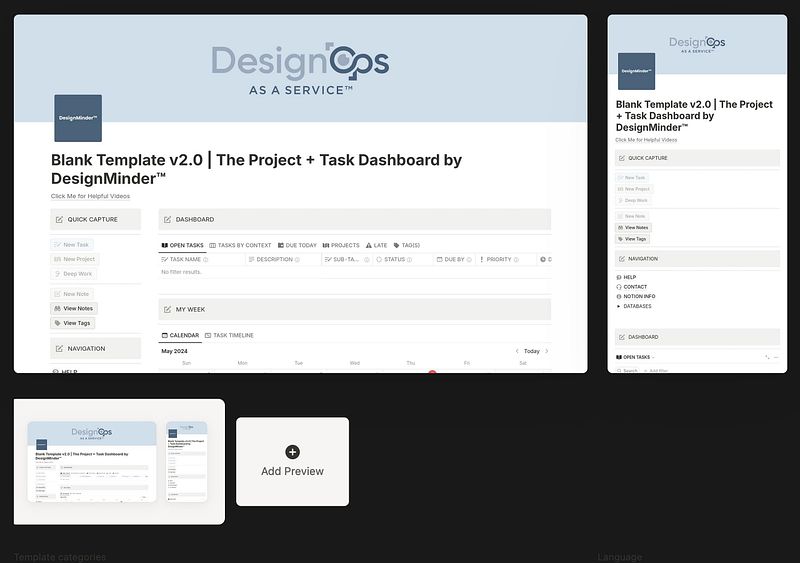Click New Project button in desktop preview

[74, 259]
